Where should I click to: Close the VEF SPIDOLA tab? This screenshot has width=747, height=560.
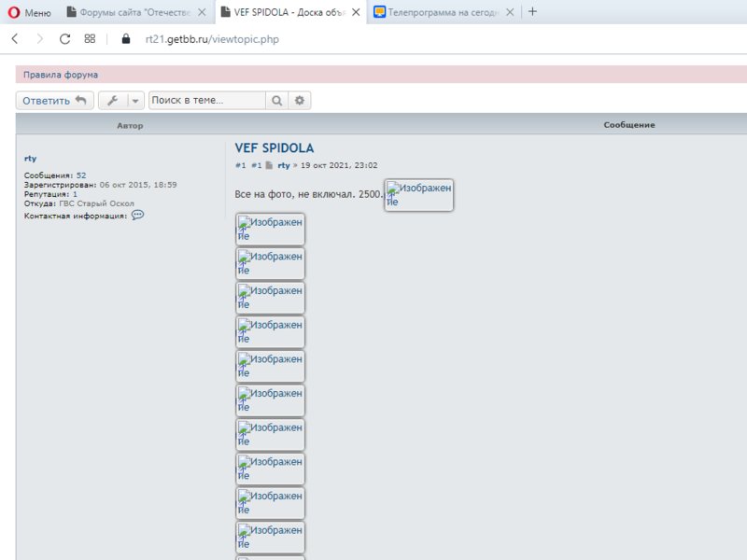(x=356, y=12)
